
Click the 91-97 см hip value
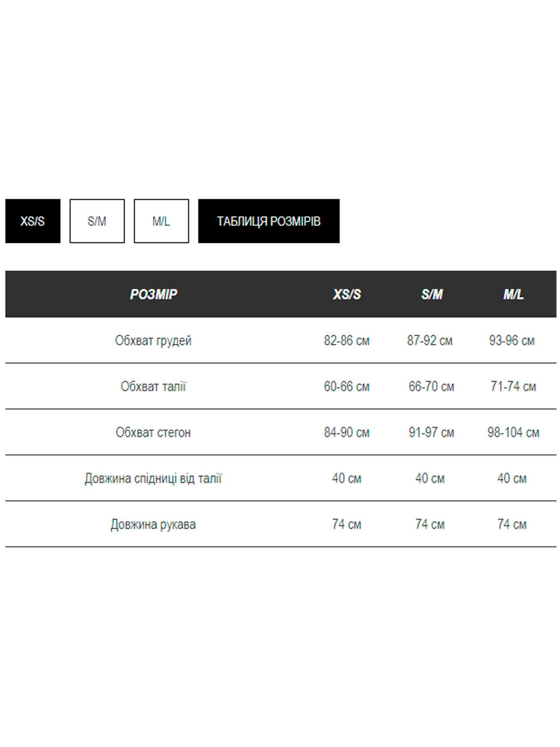pos(431,432)
